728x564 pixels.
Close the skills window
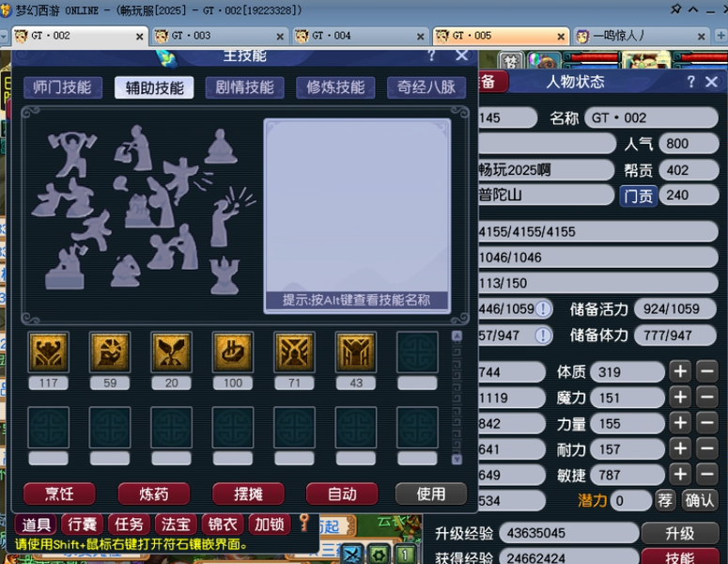461,55
